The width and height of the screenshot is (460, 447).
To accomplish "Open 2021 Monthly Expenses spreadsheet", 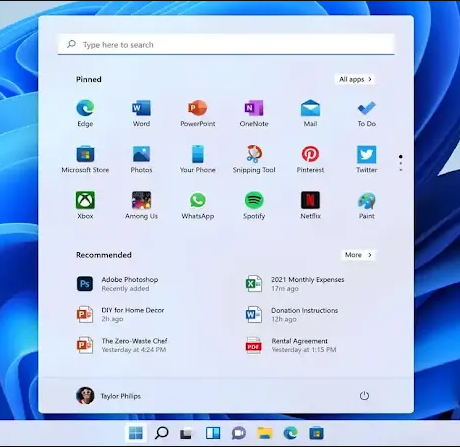I will pos(295,284).
